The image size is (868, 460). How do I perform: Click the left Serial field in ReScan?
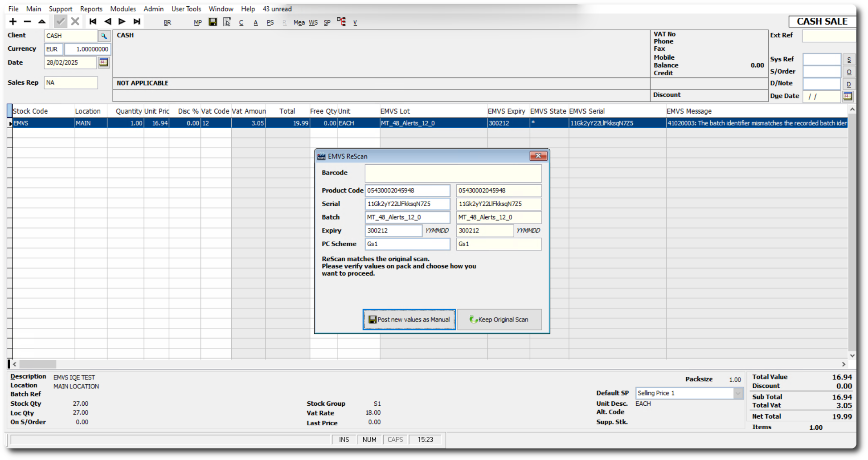407,204
